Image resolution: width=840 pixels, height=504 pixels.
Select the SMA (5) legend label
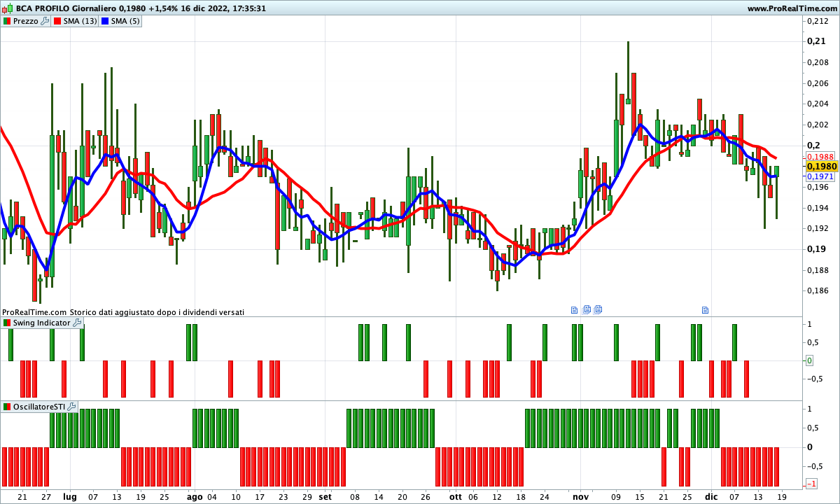tap(125, 21)
